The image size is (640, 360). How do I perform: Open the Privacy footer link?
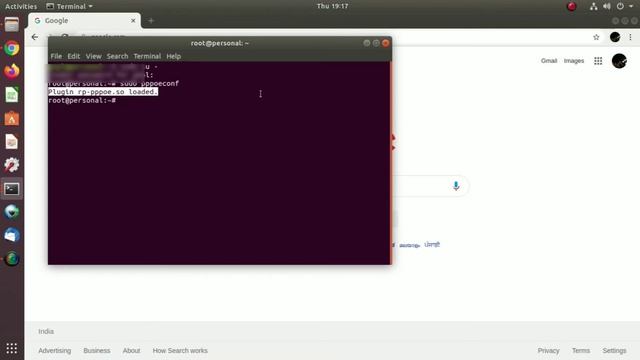click(x=548, y=351)
